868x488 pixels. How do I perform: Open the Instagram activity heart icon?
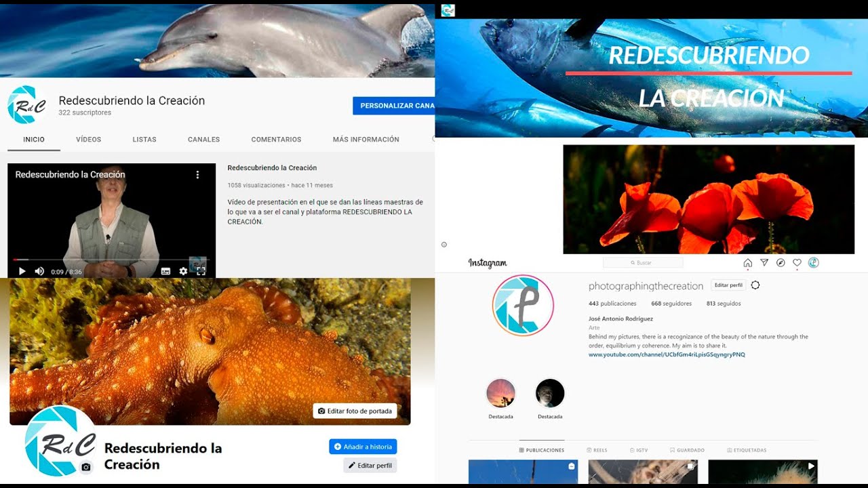(797, 263)
